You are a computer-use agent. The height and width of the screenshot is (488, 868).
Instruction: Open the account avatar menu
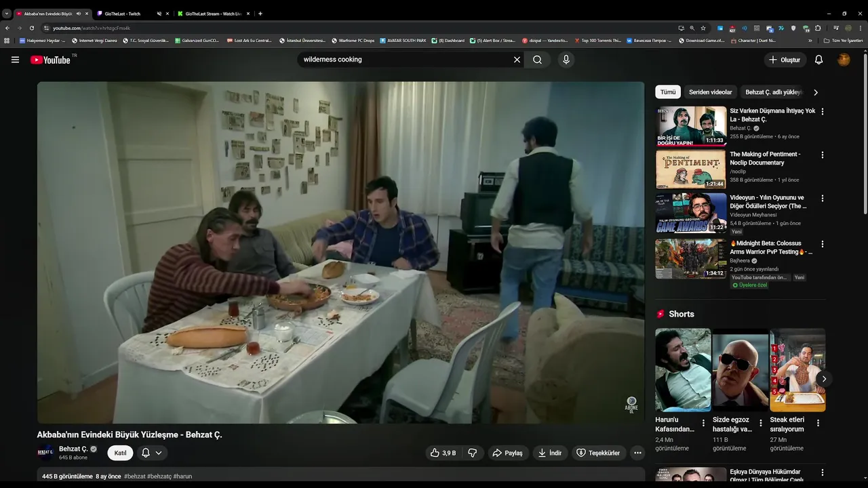pyautogui.click(x=844, y=60)
